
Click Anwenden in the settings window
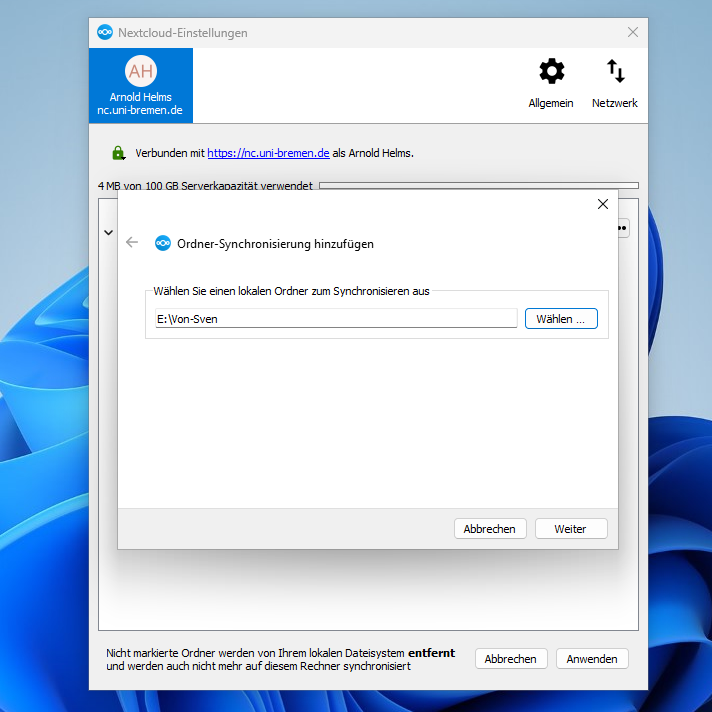tap(592, 659)
